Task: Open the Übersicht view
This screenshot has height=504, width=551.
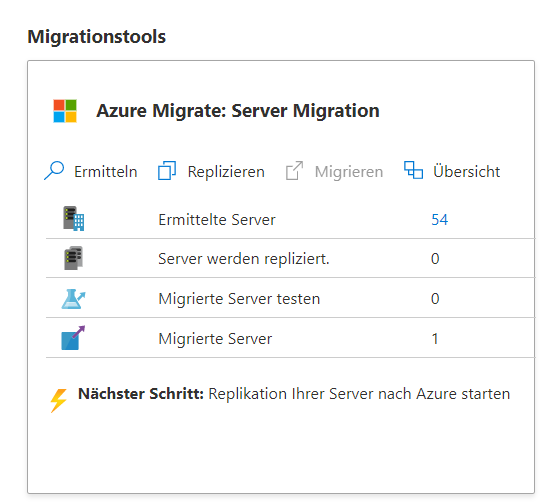Action: pos(452,171)
